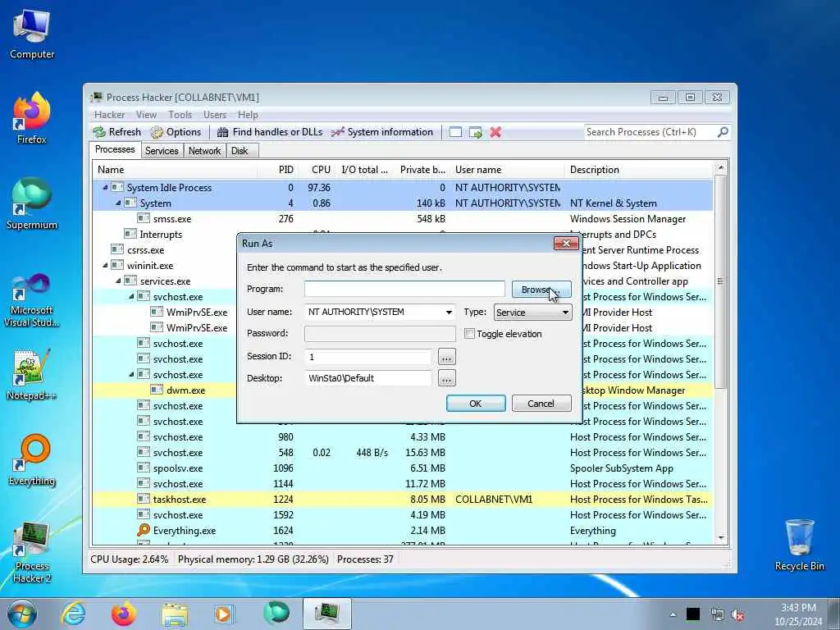
Task: Open the User name dropdown
Action: point(449,313)
